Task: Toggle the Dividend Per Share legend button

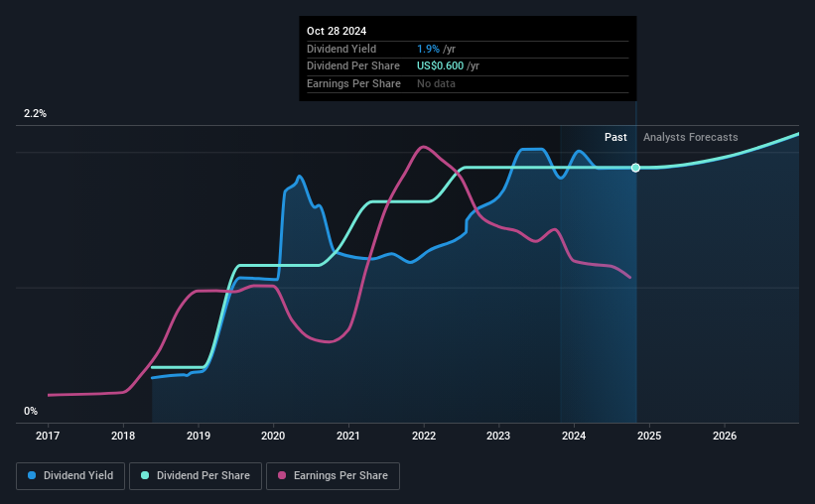Action: (196, 476)
